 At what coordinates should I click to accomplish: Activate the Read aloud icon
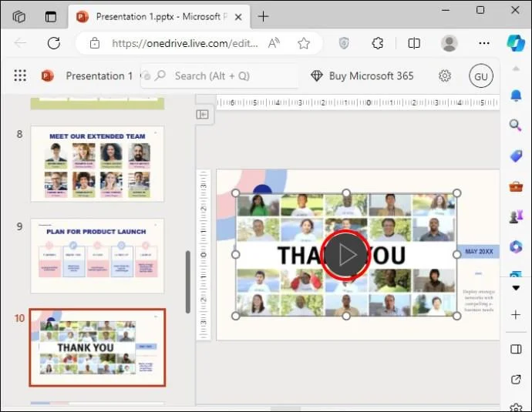click(274, 43)
